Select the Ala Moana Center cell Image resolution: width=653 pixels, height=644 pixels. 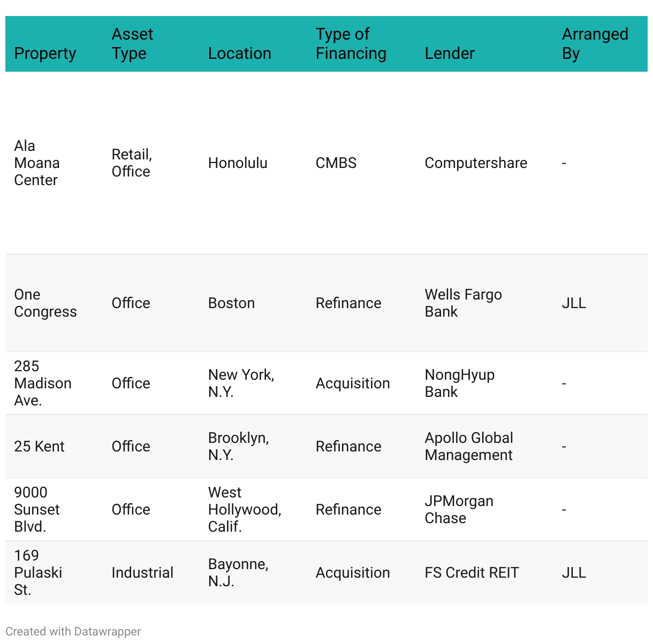tap(36, 163)
